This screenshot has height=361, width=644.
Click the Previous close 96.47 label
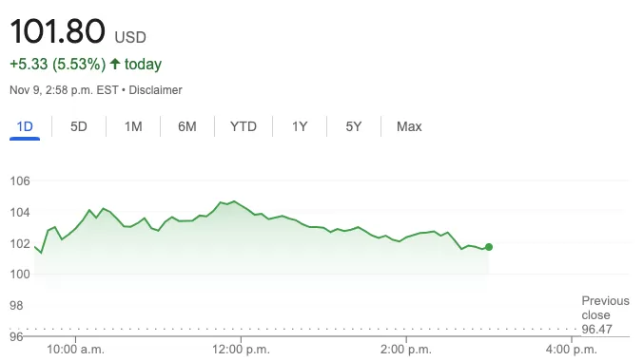[x=605, y=314]
